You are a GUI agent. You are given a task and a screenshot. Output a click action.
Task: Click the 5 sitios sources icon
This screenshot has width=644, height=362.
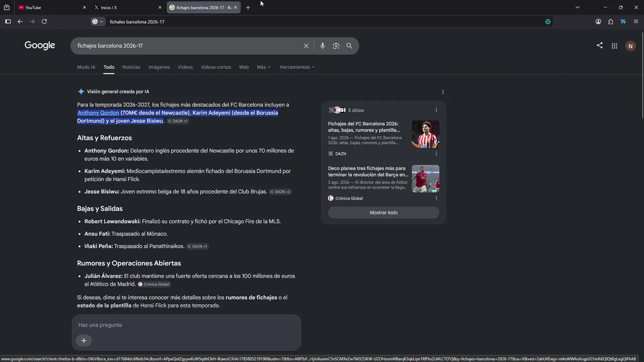point(337,110)
